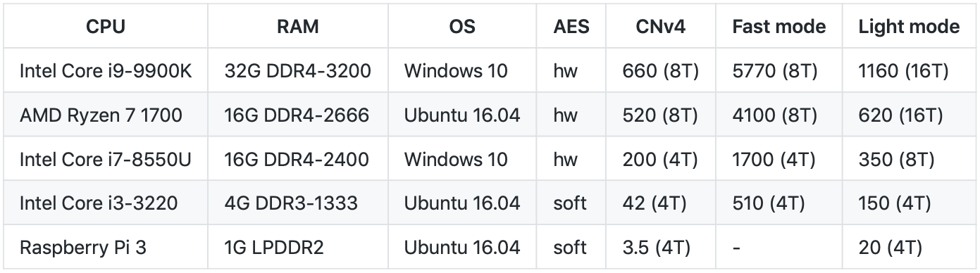980x273 pixels.
Task: Click the CNv4 column header
Action: [x=661, y=27]
